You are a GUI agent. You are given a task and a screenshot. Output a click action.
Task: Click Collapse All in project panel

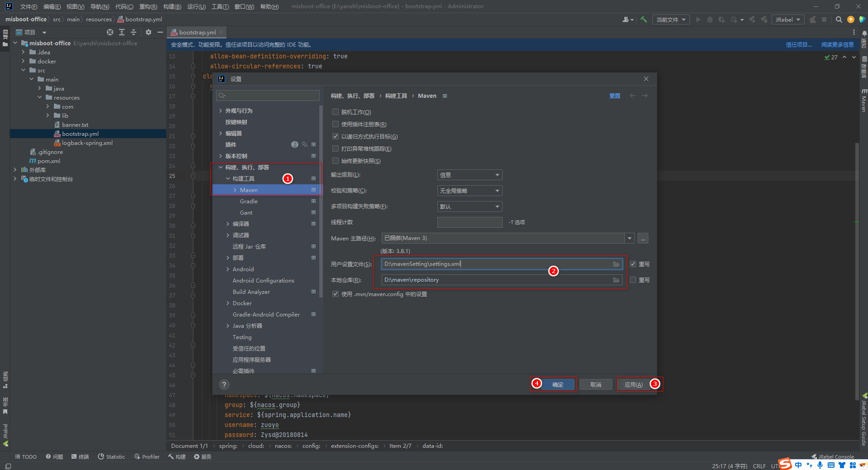click(134, 32)
